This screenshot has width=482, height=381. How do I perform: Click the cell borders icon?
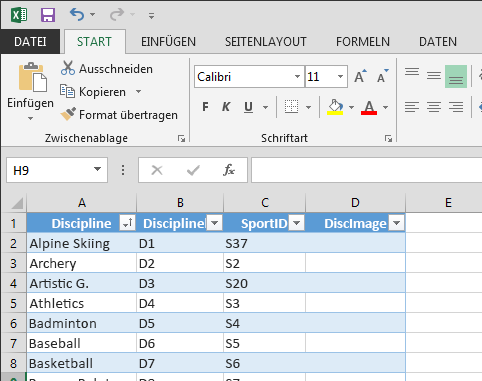[x=291, y=107]
